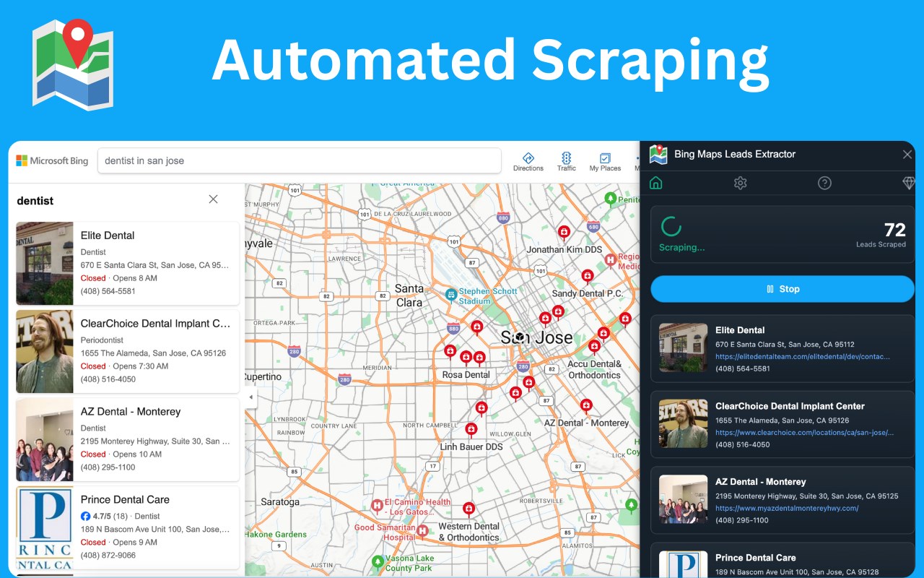Select the Accu Dental & Orthodontics map pin
This screenshot has height=578, width=924.
(x=594, y=346)
